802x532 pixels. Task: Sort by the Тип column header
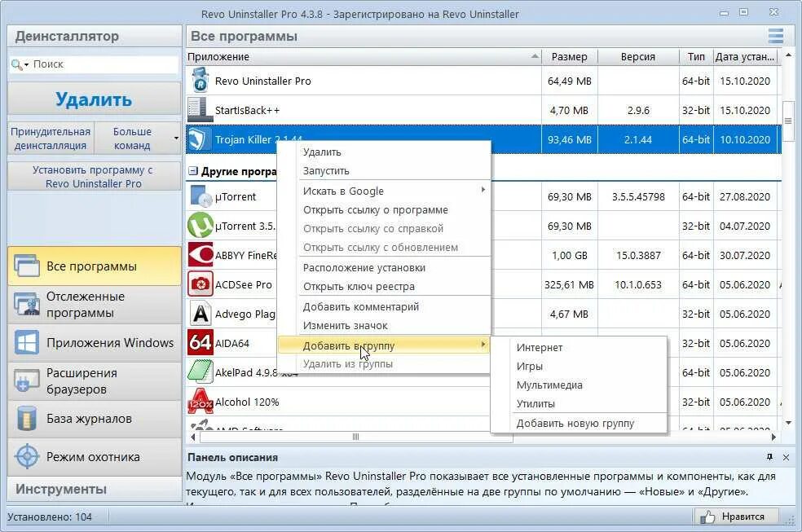695,56
